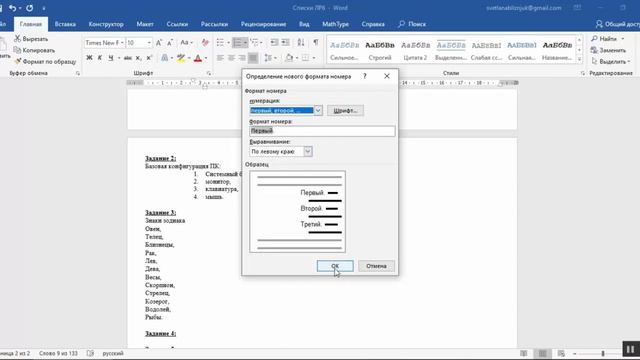The height and width of the screenshot is (360, 640).
Task: Open dialog help question mark
Action: pyautogui.click(x=365, y=76)
